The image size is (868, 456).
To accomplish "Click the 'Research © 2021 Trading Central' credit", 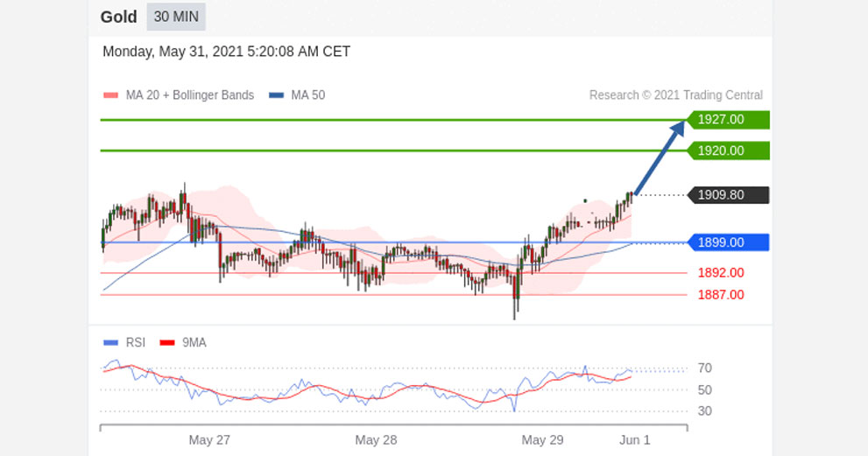I will 676,95.
